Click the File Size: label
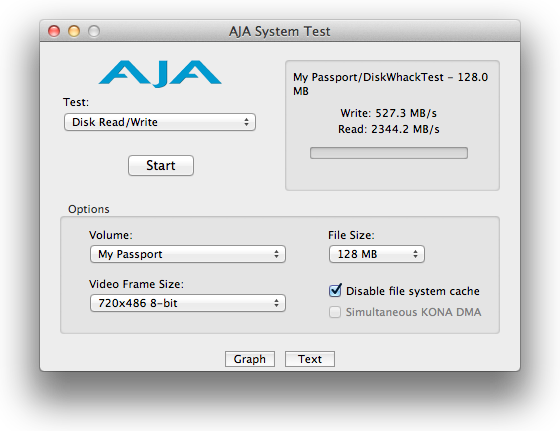Viewport: 560px width, 431px height. [x=351, y=235]
